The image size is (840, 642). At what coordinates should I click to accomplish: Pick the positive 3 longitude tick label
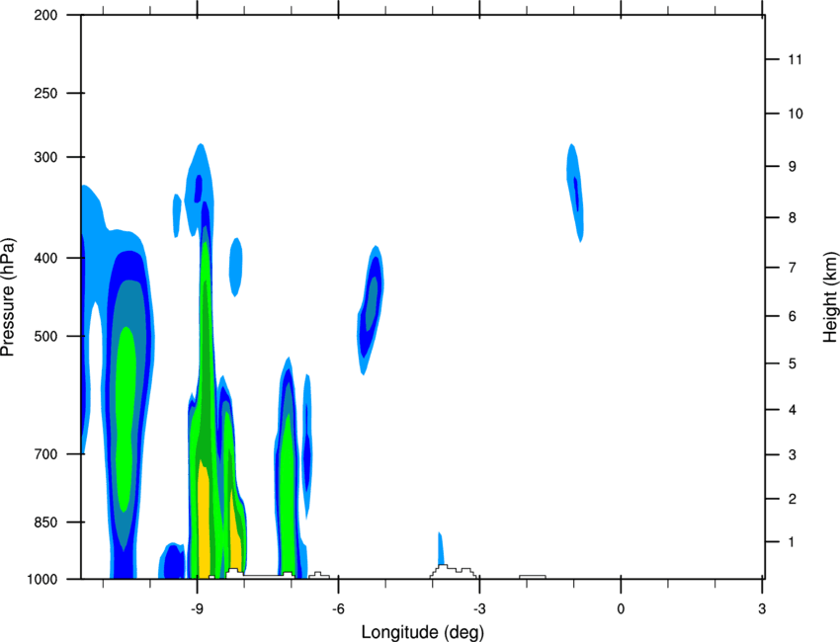tap(762, 609)
